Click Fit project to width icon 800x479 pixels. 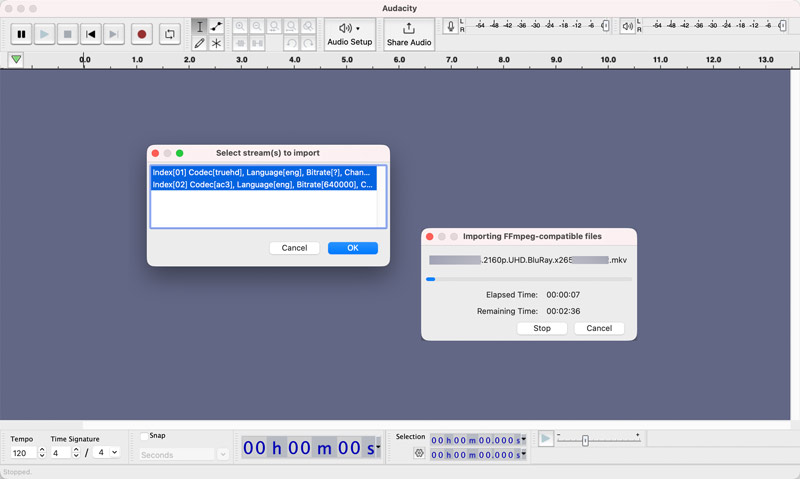click(291, 27)
